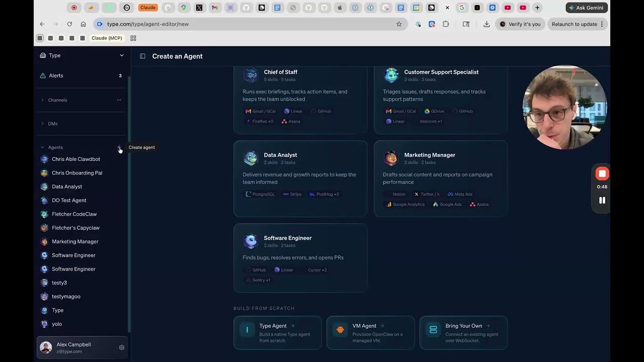Click the yolo agent avatar in sidebar

click(44, 324)
